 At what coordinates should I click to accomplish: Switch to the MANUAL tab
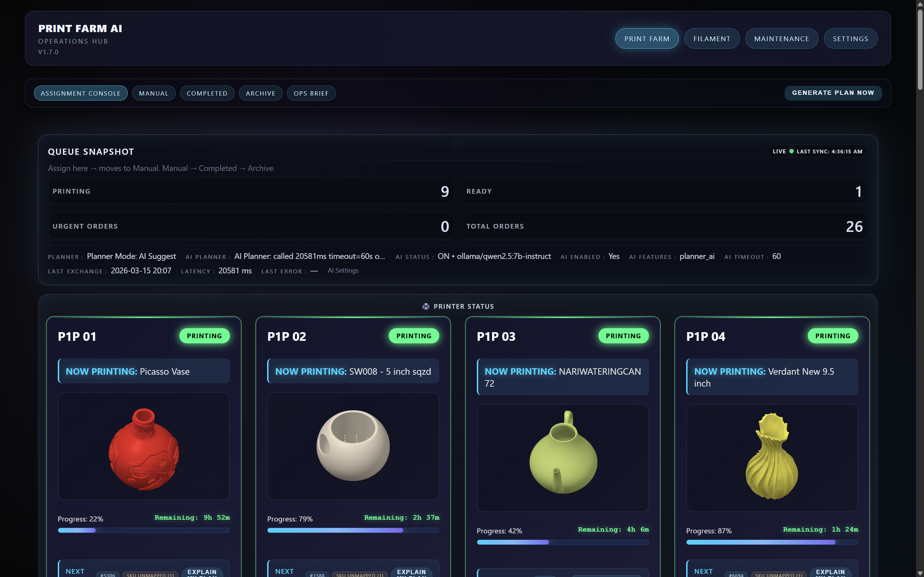coord(154,93)
